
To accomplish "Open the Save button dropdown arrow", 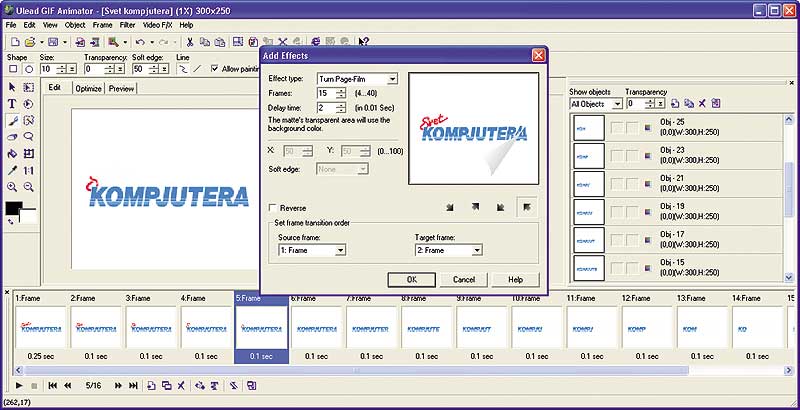I will [65, 42].
